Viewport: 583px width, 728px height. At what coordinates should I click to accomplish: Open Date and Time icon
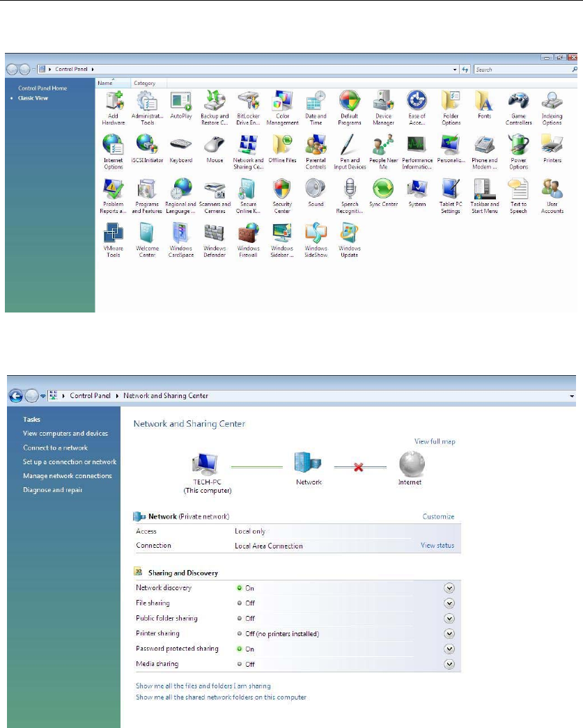316,108
